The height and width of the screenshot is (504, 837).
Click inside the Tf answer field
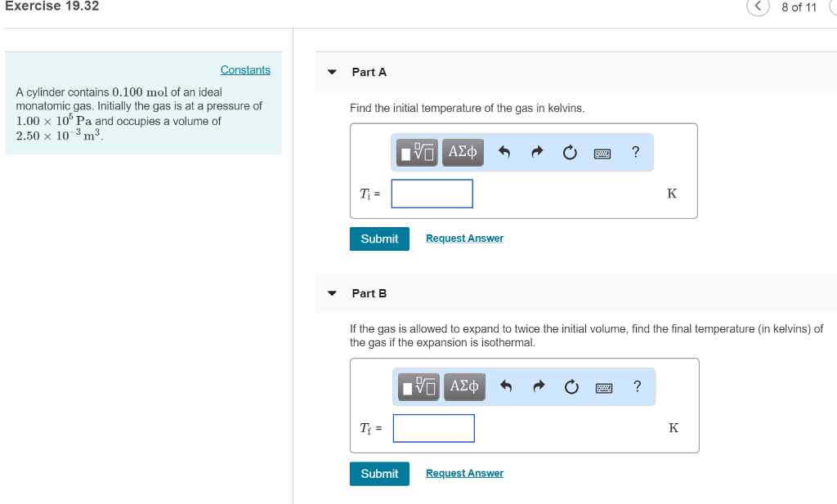[x=433, y=427]
